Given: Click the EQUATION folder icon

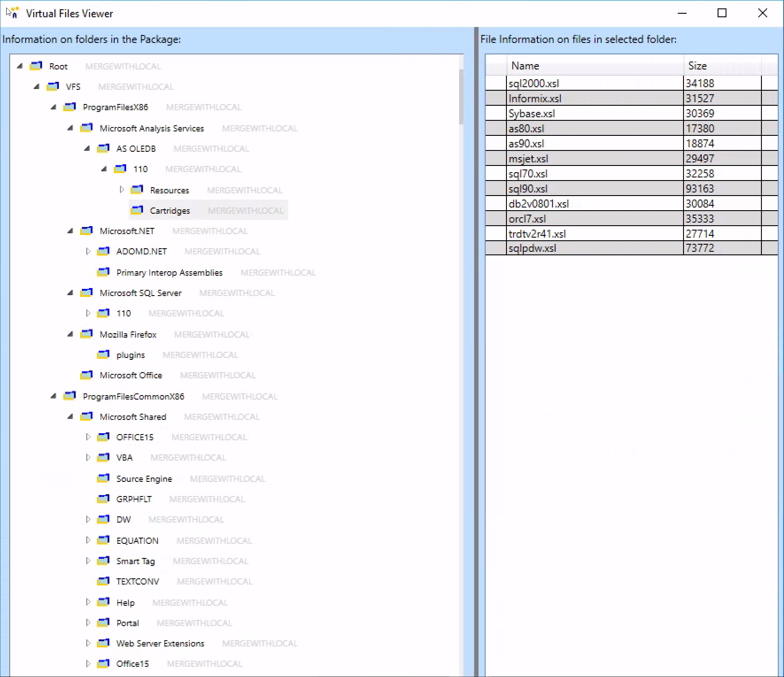Looking at the screenshot, I should (x=103, y=540).
